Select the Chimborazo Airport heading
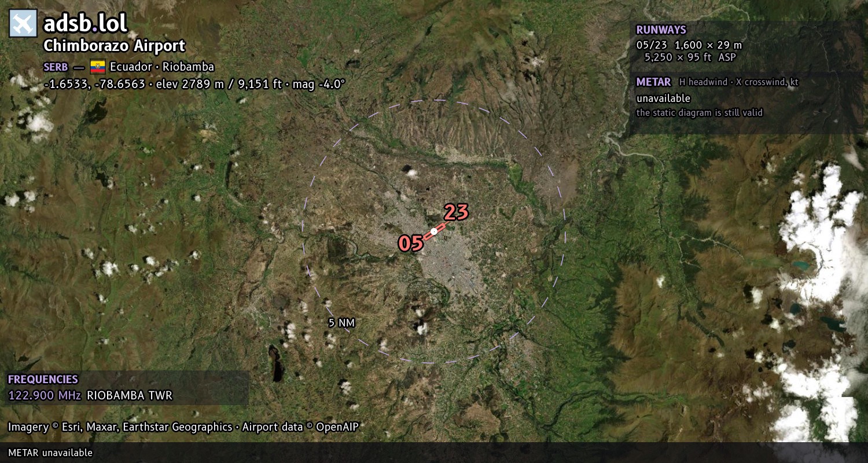Image resolution: width=868 pixels, height=463 pixels. click(x=115, y=46)
